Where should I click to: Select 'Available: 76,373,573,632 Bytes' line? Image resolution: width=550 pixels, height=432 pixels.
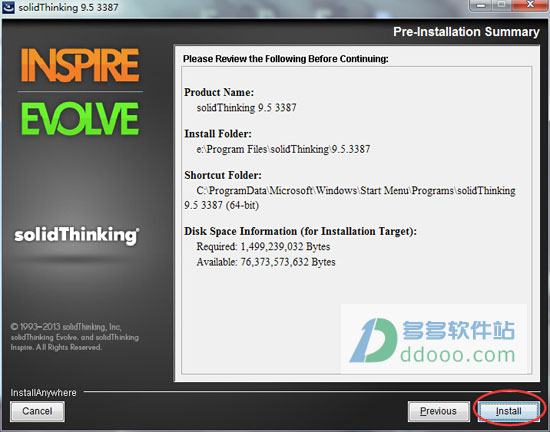tap(266, 262)
